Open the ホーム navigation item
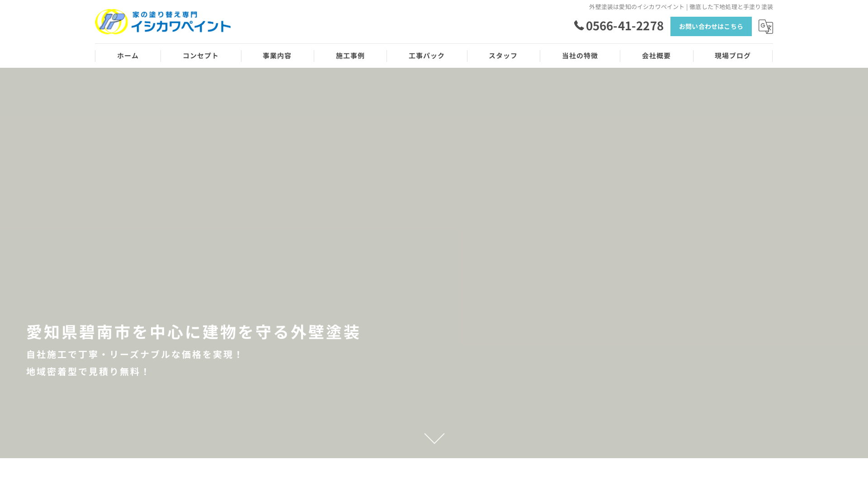This screenshot has height=488, width=868. coord(127,56)
